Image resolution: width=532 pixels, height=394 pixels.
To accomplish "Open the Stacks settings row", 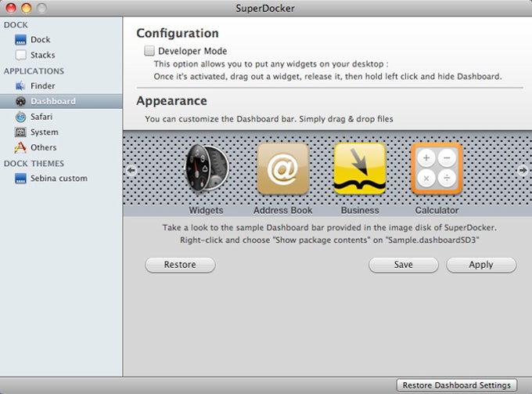I will [61, 55].
